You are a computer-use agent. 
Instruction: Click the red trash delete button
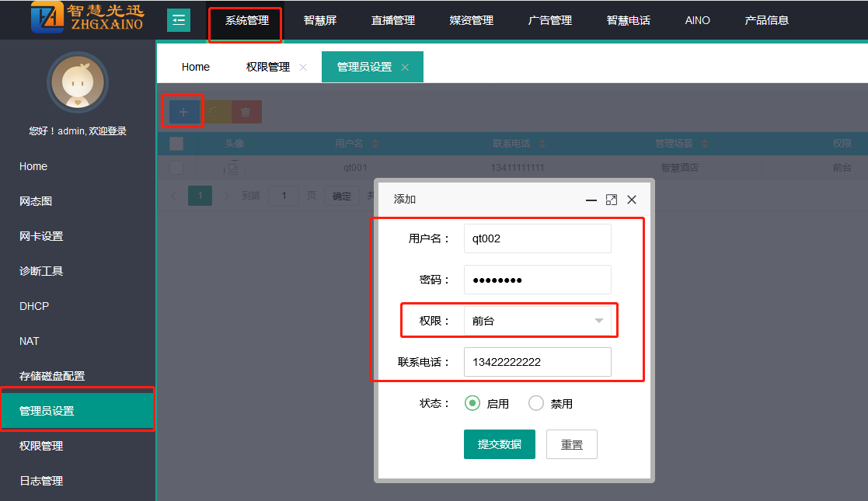246,112
